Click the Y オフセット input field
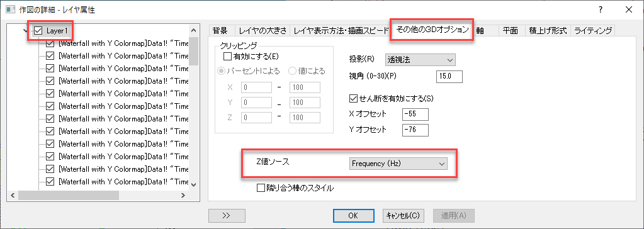Viewport: 644px width, 229px height. [x=415, y=130]
